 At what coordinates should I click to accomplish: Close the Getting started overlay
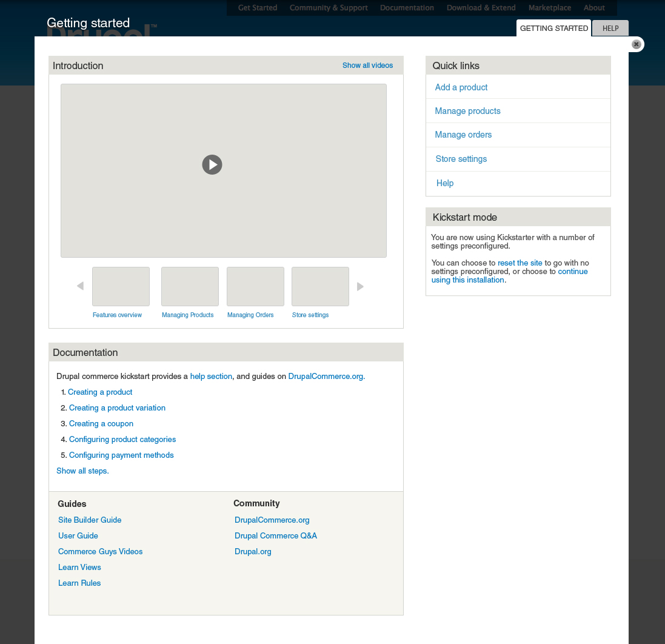(636, 44)
